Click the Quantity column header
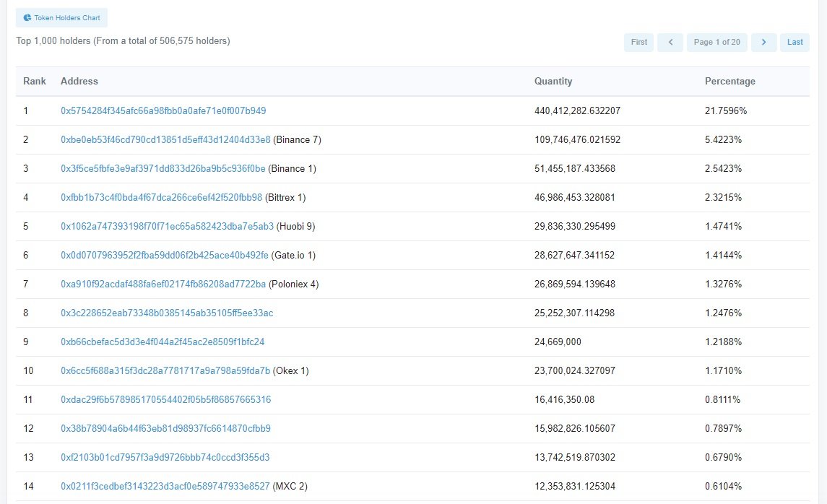 [x=553, y=82]
